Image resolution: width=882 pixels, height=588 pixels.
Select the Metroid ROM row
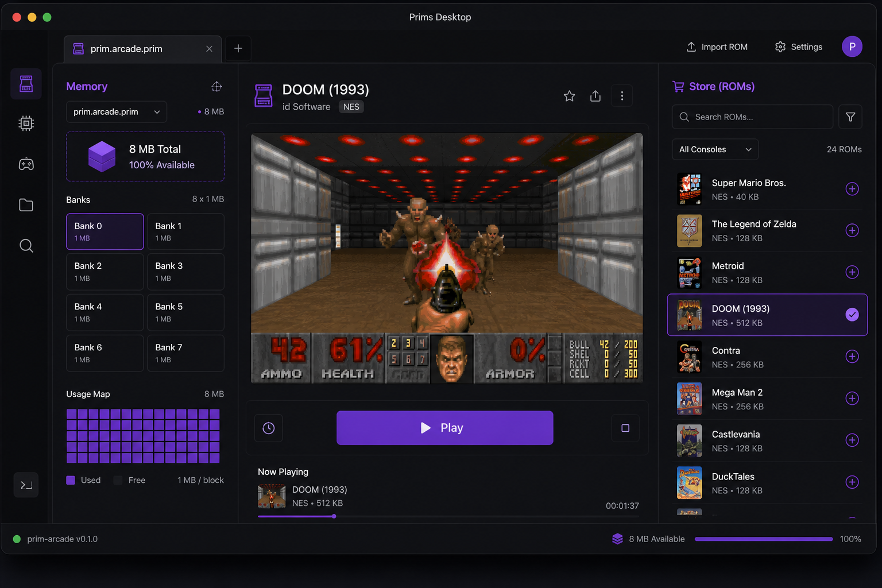click(767, 272)
